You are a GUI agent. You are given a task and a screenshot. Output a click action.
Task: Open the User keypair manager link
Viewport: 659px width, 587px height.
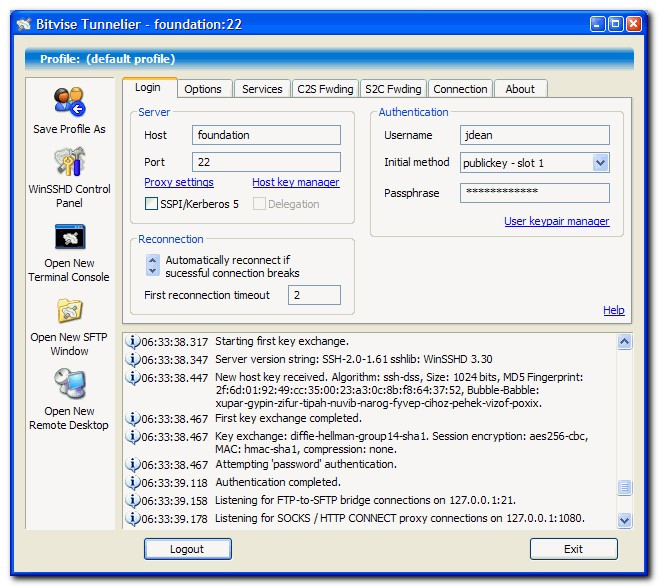coord(557,221)
